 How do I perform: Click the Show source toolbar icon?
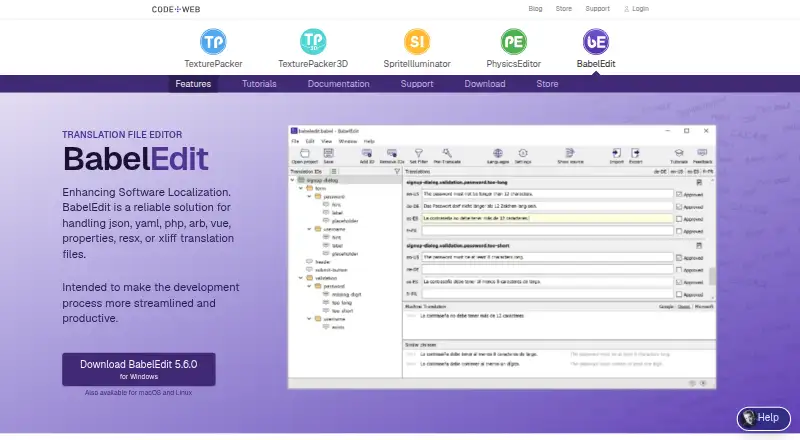pos(570,153)
